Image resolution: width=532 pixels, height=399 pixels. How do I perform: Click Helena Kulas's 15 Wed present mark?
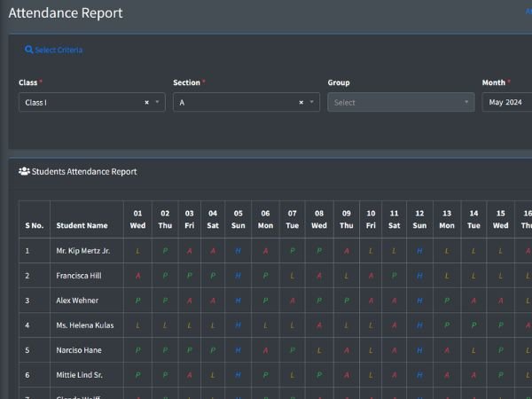coord(500,325)
